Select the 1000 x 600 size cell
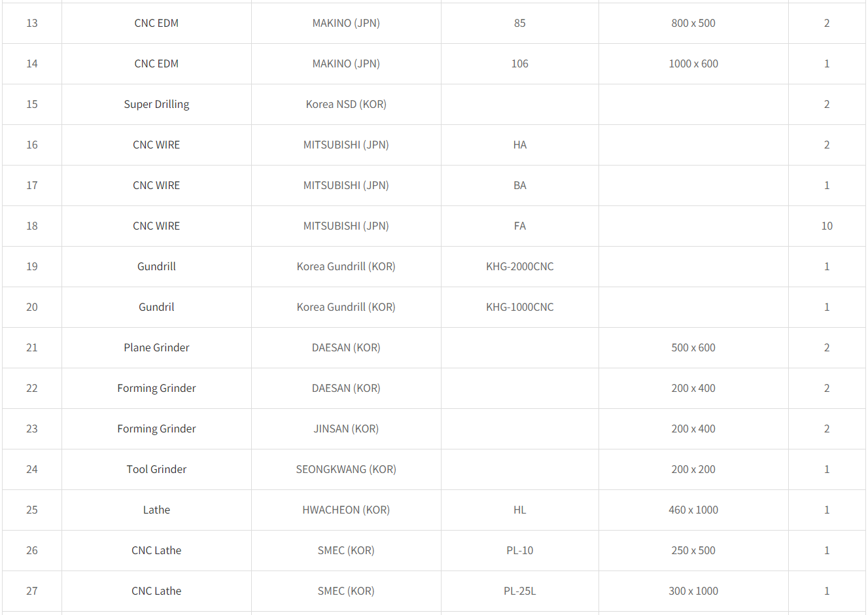Image resolution: width=868 pixels, height=615 pixels. pyautogui.click(x=693, y=64)
